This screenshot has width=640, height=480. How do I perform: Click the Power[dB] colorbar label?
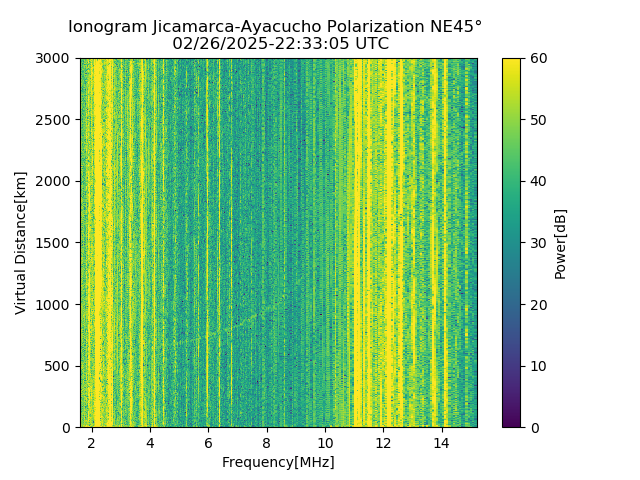pyautogui.click(x=561, y=244)
